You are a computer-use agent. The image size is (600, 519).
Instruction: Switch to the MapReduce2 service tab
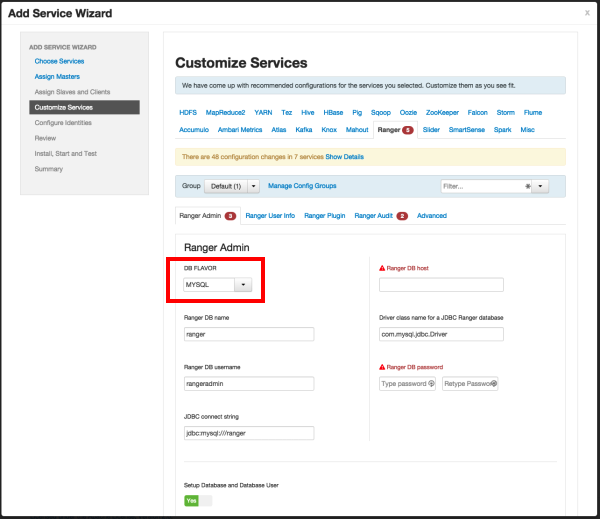[x=225, y=113]
